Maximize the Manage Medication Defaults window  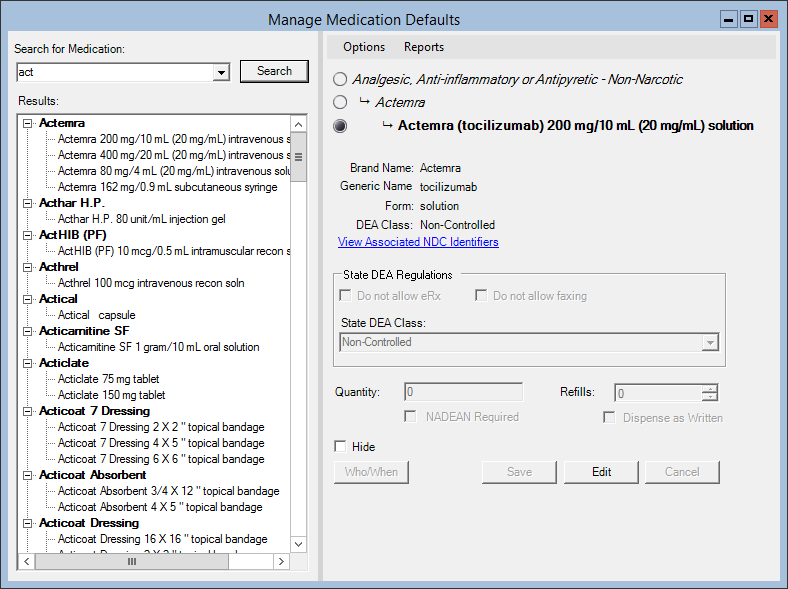748,19
